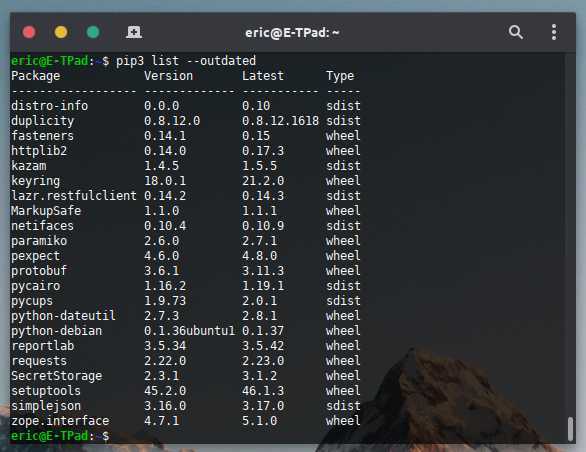Click installed version 18.0.1

[x=165, y=181]
